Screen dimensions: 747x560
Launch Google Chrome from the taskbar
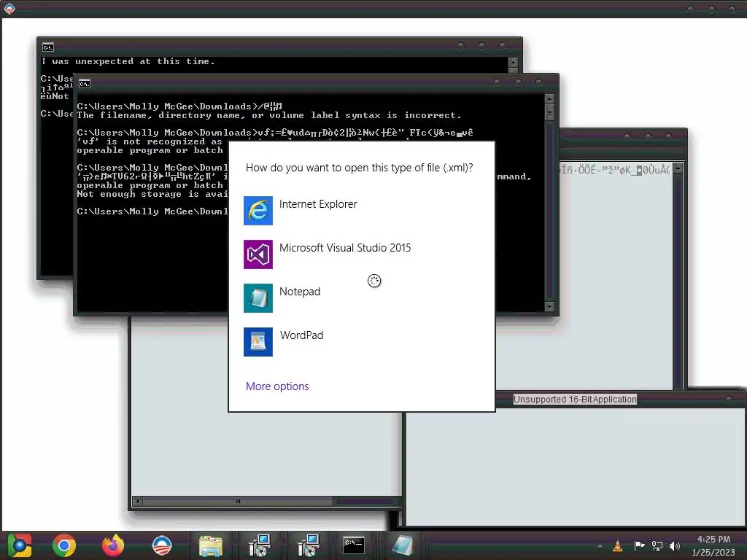(x=64, y=545)
